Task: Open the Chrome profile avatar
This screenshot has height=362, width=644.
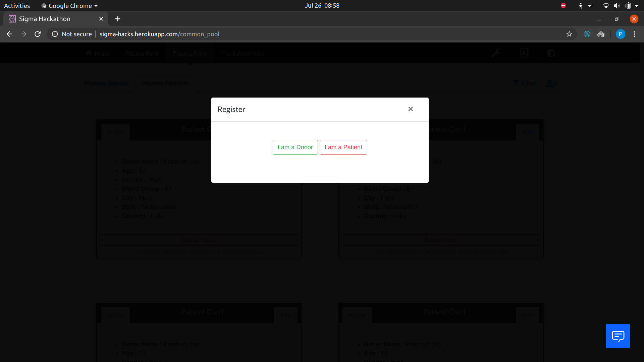Action: pyautogui.click(x=620, y=34)
